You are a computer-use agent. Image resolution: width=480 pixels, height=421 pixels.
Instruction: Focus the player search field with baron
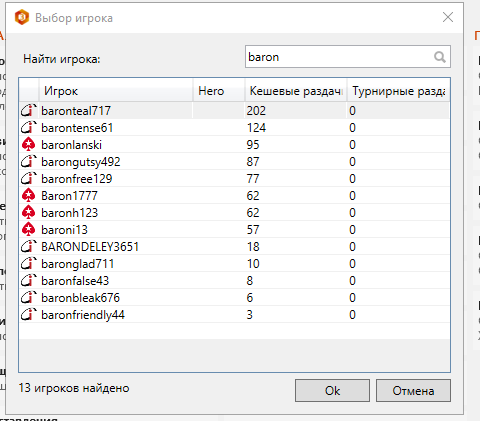coord(348,57)
